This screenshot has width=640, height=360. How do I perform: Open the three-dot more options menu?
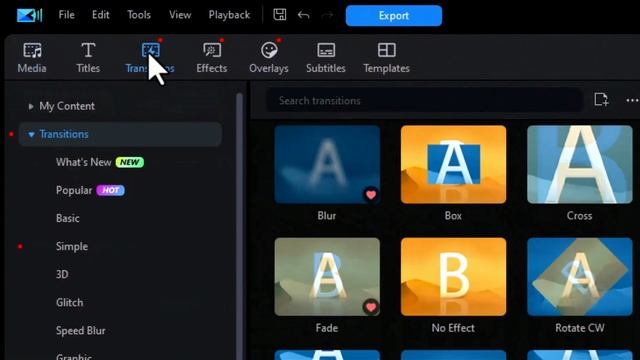tap(632, 100)
